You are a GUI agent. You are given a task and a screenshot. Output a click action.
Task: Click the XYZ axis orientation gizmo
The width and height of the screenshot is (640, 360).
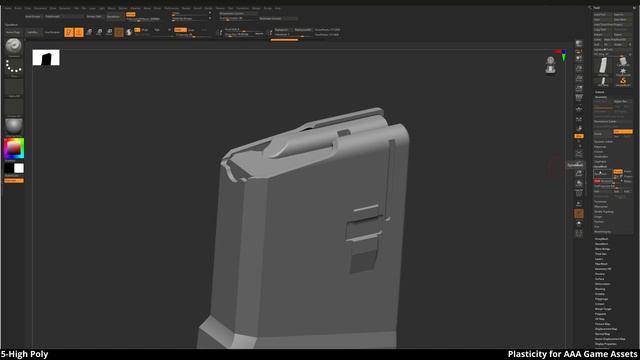tap(562, 55)
